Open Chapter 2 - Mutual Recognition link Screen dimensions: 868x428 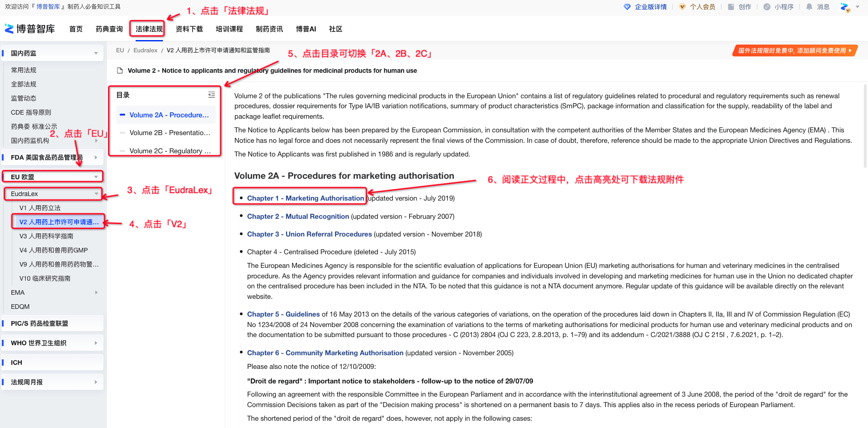(x=298, y=217)
